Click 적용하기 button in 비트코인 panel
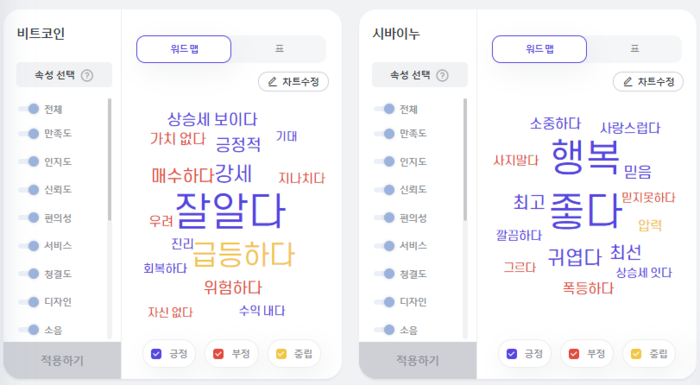Screen dimensions: 700x385 coord(62,360)
